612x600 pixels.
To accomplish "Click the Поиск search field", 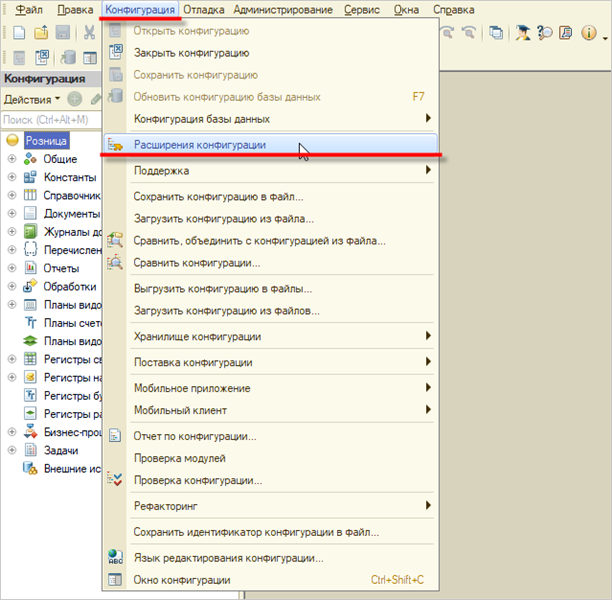I will pos(50,120).
